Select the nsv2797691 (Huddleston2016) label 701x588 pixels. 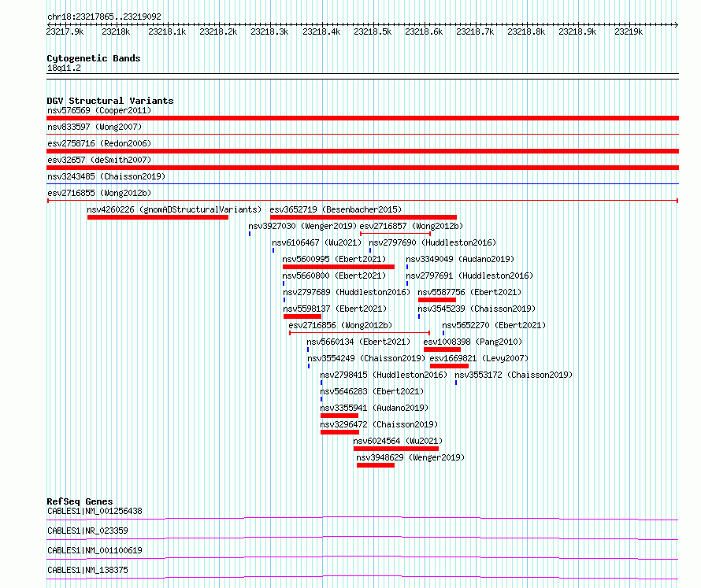469,276
